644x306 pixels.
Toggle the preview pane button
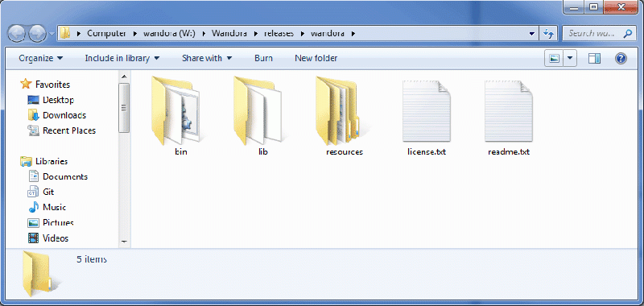(594, 58)
